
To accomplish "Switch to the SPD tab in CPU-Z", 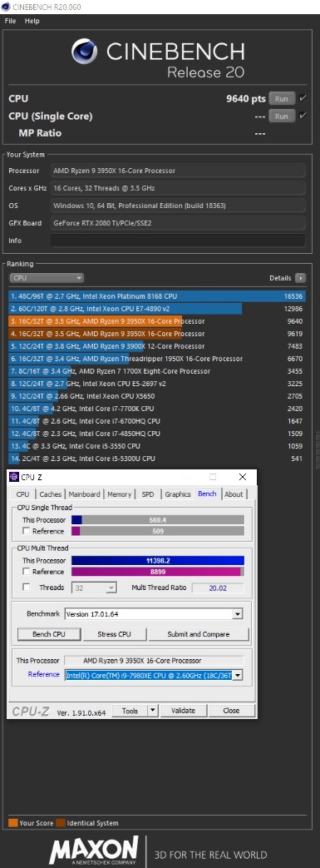I will pos(148,494).
